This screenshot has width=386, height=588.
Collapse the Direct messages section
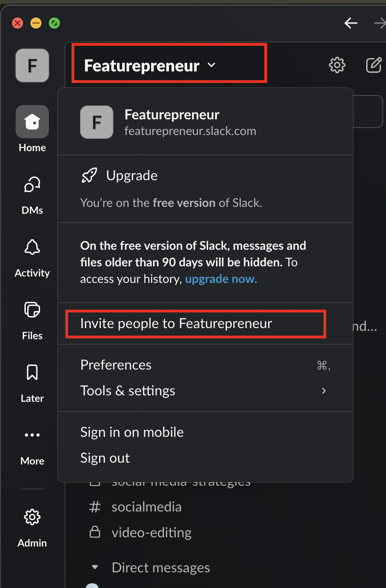point(95,567)
